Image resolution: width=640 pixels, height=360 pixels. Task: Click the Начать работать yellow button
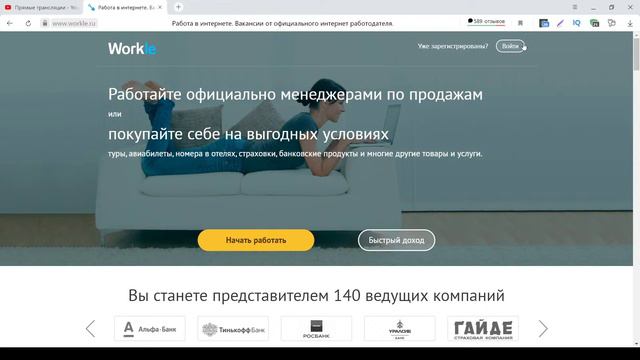pyautogui.click(x=256, y=240)
